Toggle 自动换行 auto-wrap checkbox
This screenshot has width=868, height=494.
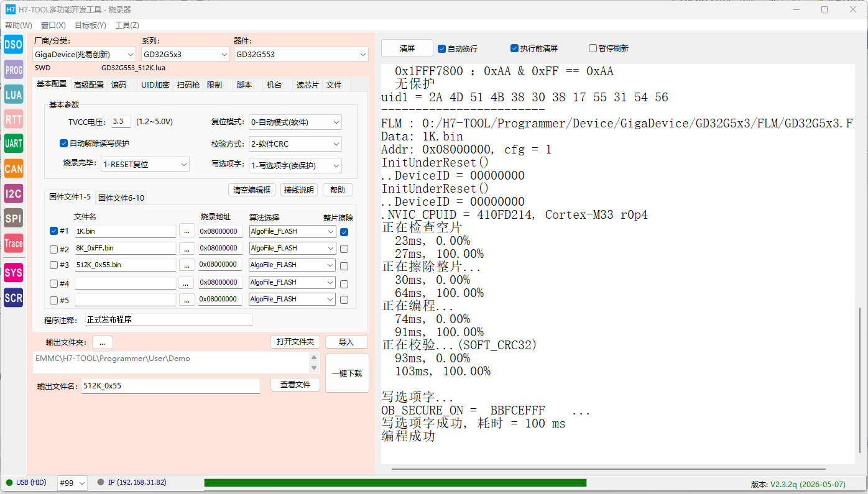[441, 48]
